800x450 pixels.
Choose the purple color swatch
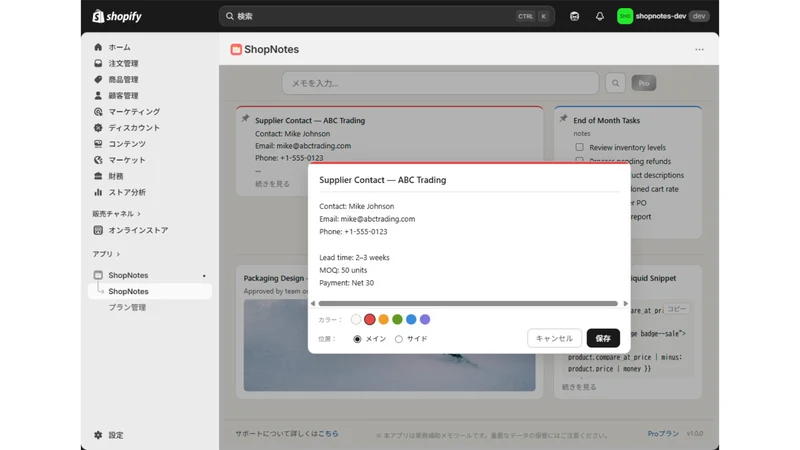tap(424, 319)
